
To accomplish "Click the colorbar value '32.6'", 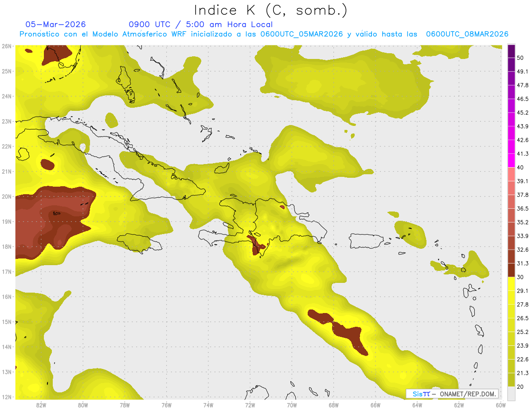I will (x=523, y=250).
